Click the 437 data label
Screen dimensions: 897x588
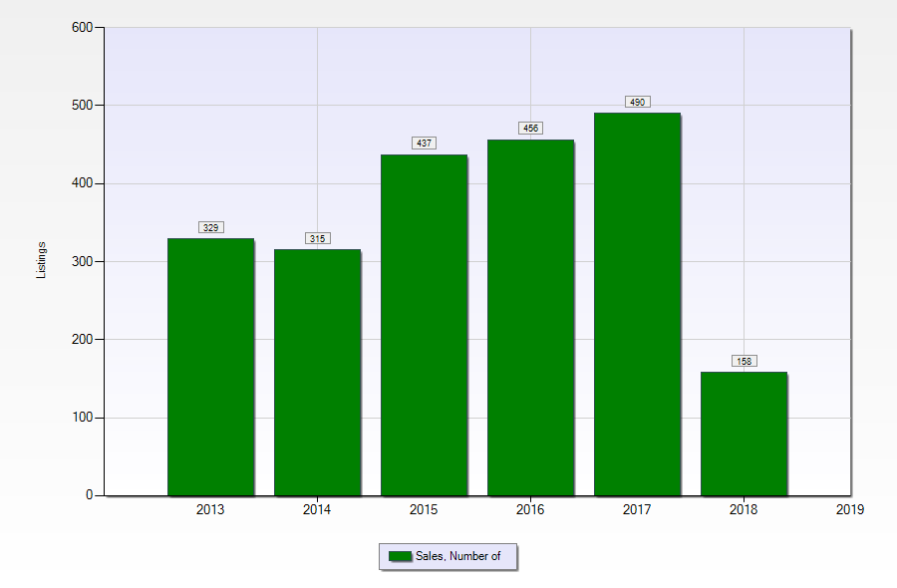(x=424, y=143)
